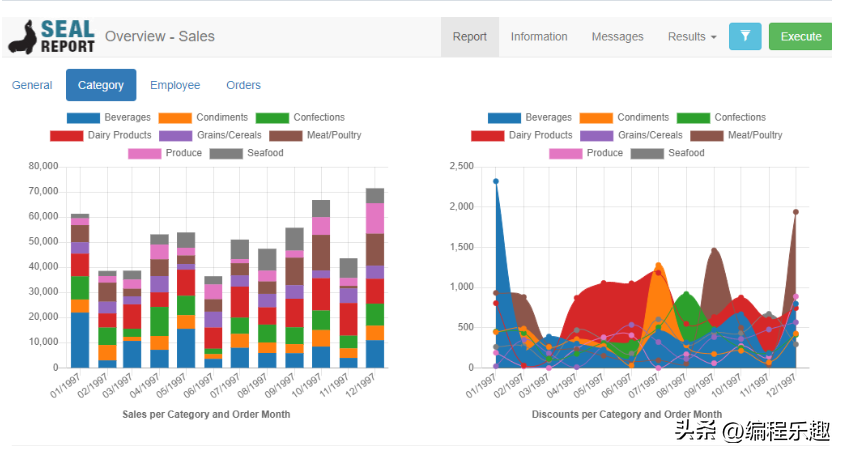Click the Seal Report logo
Screen dimensions: 844x455
tap(52, 37)
